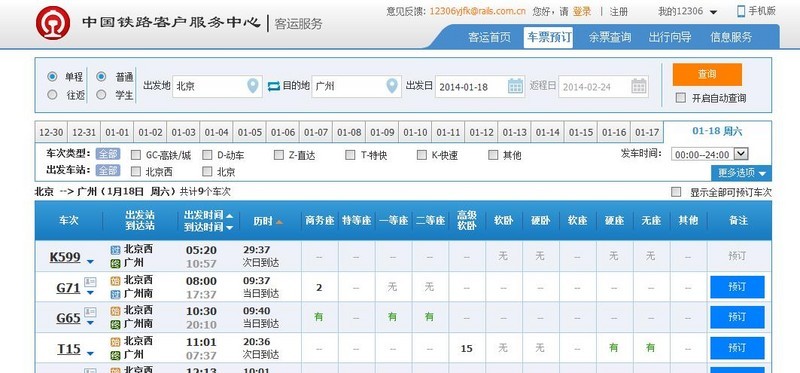The image size is (800, 373).
Task: Open 发车时间 00:00--24:00 dropdown
Action: coord(710,154)
